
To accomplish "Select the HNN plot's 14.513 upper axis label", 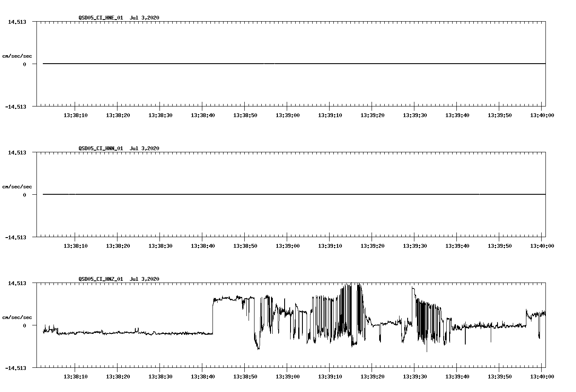I will [17, 152].
